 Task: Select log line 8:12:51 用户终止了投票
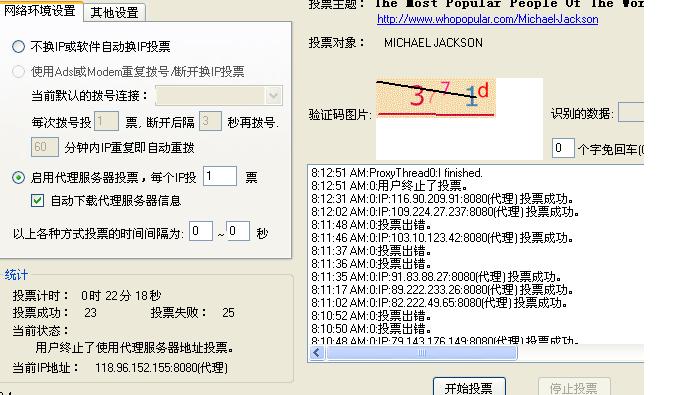[389, 186]
